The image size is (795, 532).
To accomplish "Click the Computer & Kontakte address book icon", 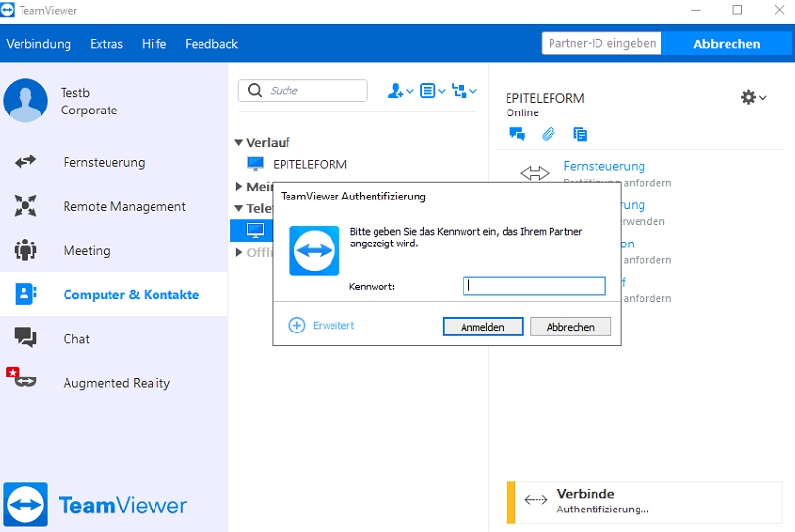I will click(25, 294).
